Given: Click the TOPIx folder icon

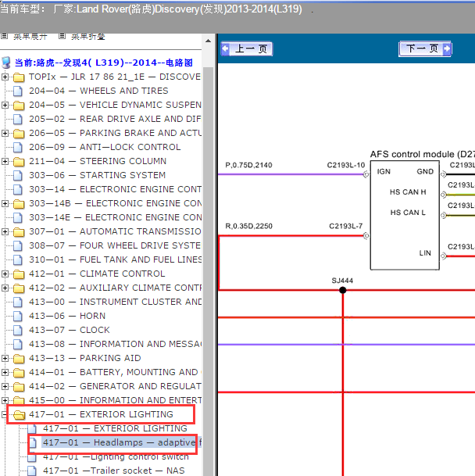Looking at the screenshot, I should pyautogui.click(x=19, y=77).
